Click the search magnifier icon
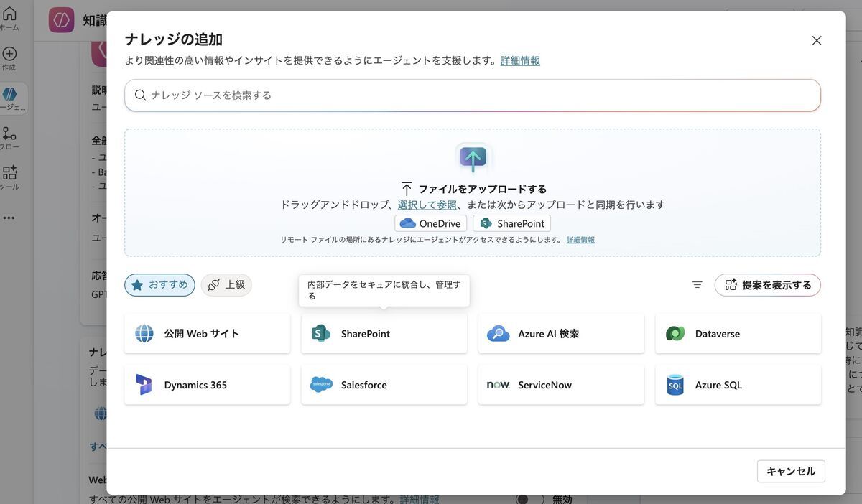The width and height of the screenshot is (862, 504). coord(140,95)
